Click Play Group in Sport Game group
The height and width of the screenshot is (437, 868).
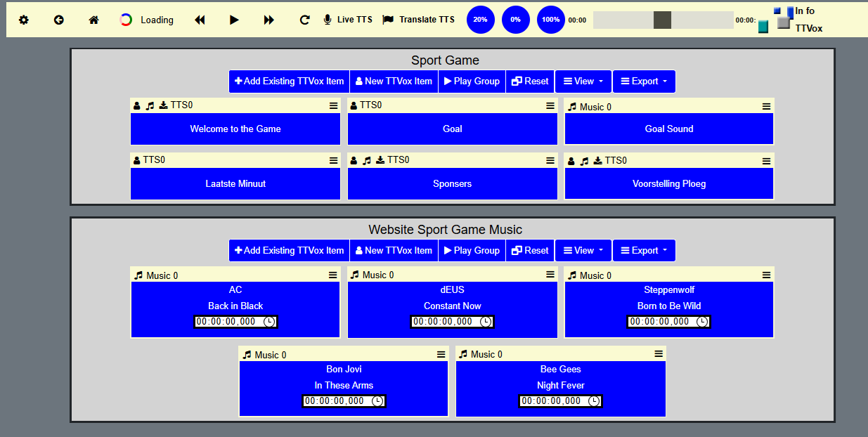(x=471, y=81)
